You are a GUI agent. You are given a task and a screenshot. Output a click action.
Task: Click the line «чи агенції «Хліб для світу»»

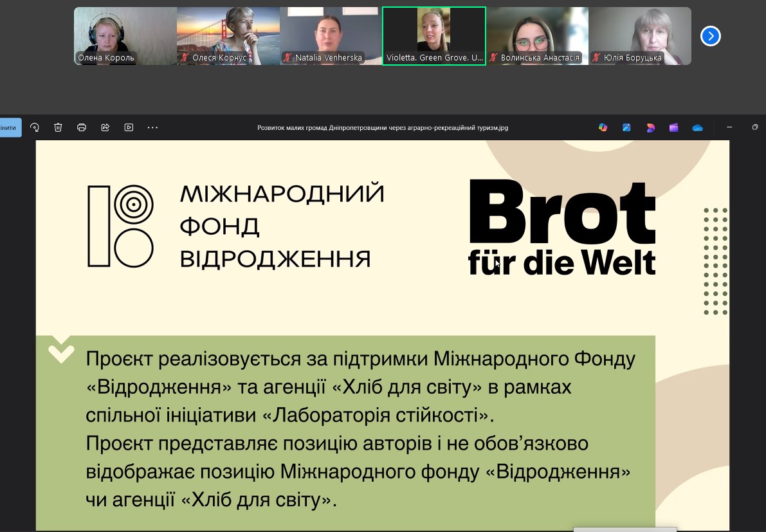(x=211, y=500)
